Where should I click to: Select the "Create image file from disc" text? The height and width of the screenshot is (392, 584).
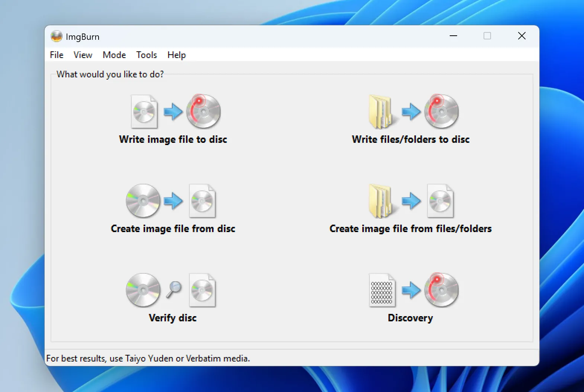pyautogui.click(x=173, y=229)
